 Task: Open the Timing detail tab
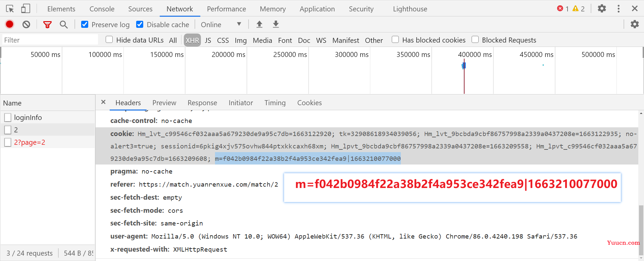point(275,103)
